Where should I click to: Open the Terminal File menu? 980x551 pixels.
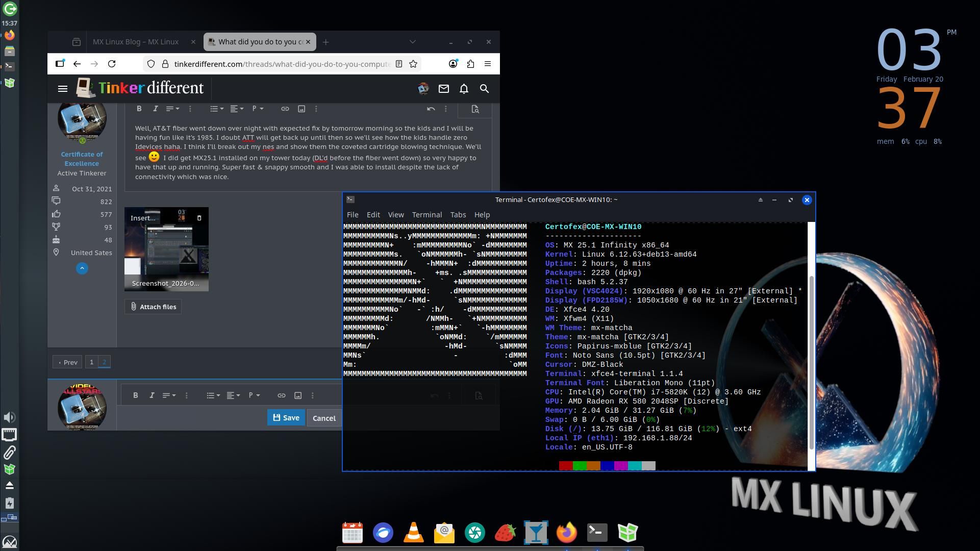pos(353,215)
